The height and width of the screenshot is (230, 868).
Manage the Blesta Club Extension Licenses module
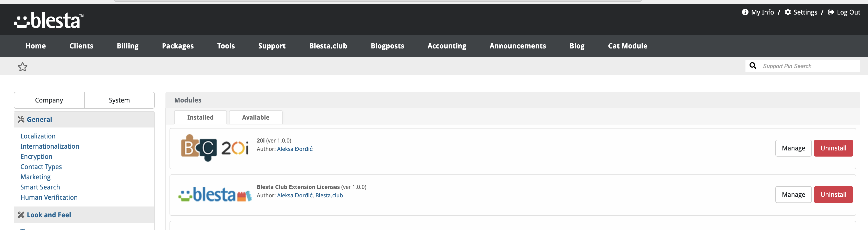click(793, 195)
